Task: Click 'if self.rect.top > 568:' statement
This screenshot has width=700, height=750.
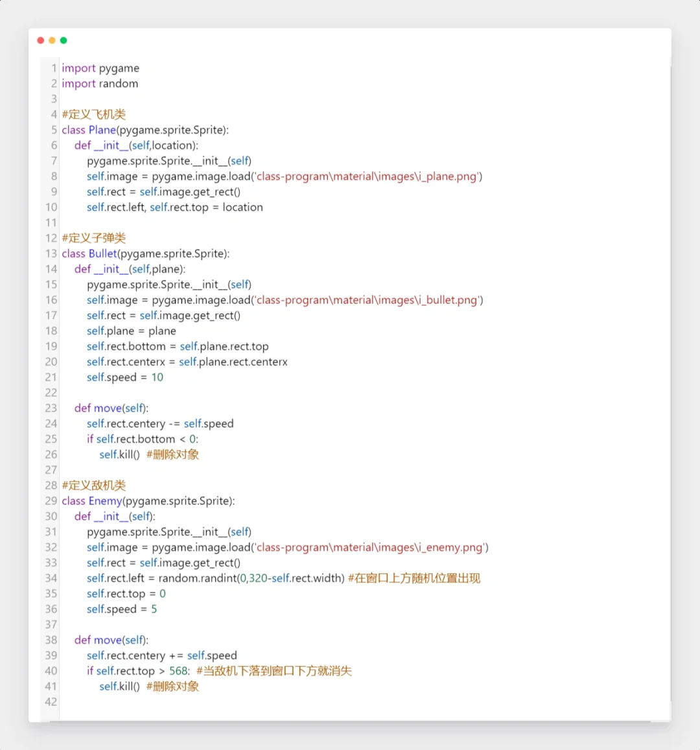Action: [138, 671]
